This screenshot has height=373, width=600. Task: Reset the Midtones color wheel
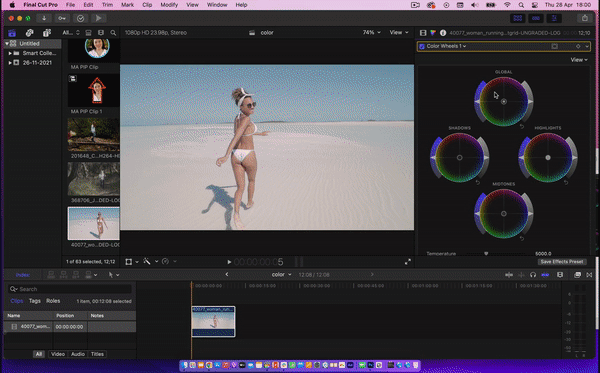click(x=522, y=238)
